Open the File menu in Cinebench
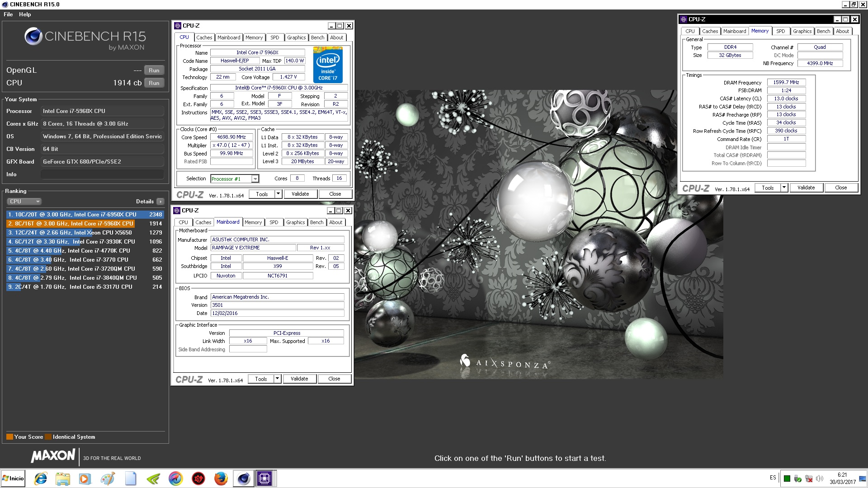Image resolution: width=868 pixels, height=488 pixels. pos(8,14)
